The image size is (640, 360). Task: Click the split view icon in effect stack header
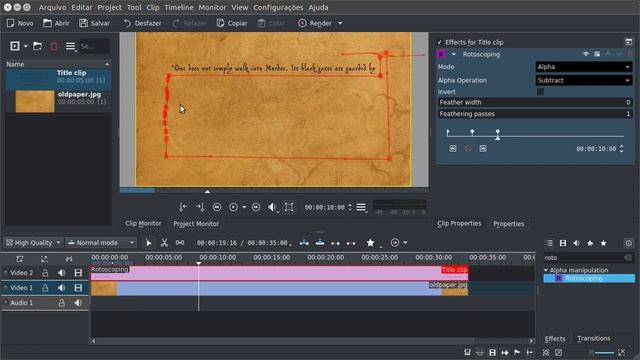(x=629, y=42)
